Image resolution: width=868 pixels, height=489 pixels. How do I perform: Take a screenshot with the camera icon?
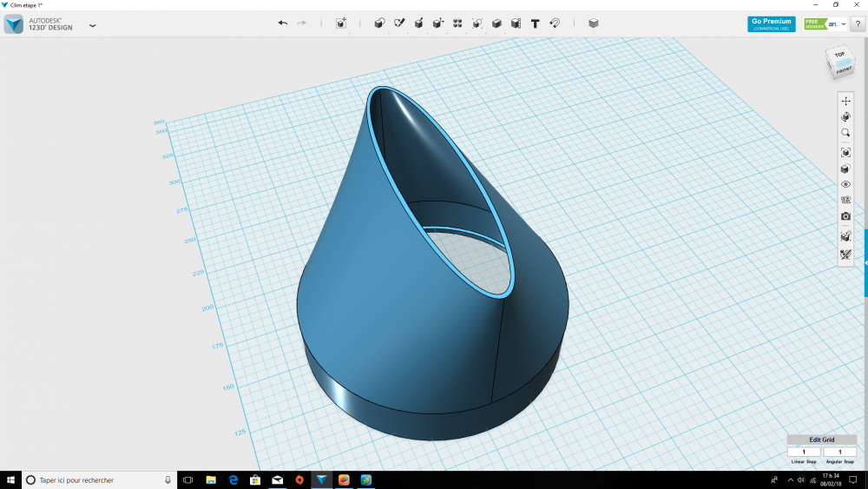[x=845, y=216]
